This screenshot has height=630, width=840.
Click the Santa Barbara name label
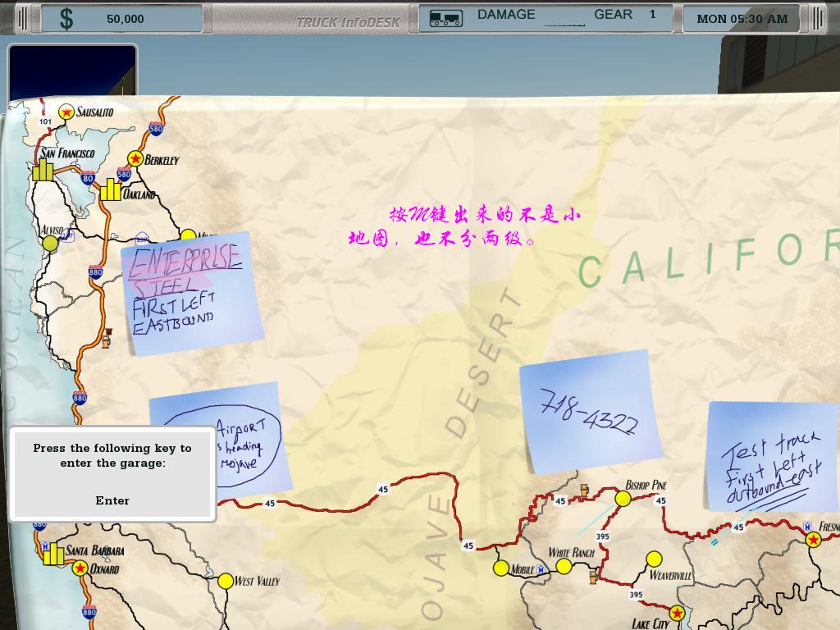pyautogui.click(x=95, y=550)
